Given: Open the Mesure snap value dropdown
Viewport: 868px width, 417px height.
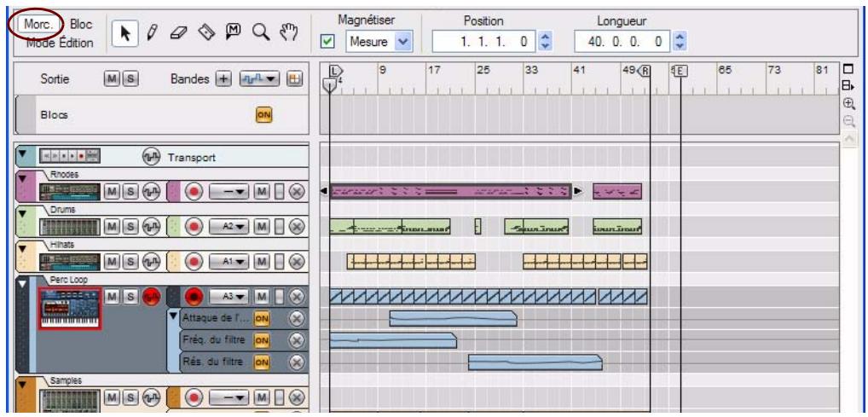Looking at the screenshot, I should click(403, 42).
